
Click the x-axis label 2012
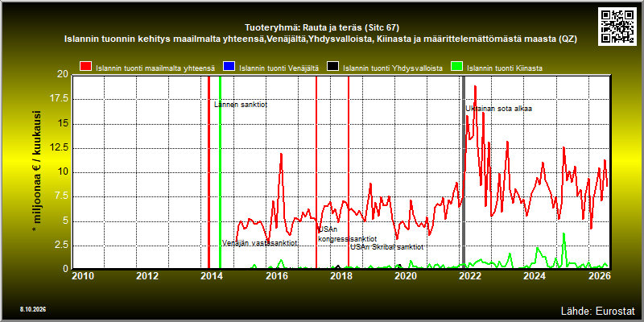tap(147, 275)
